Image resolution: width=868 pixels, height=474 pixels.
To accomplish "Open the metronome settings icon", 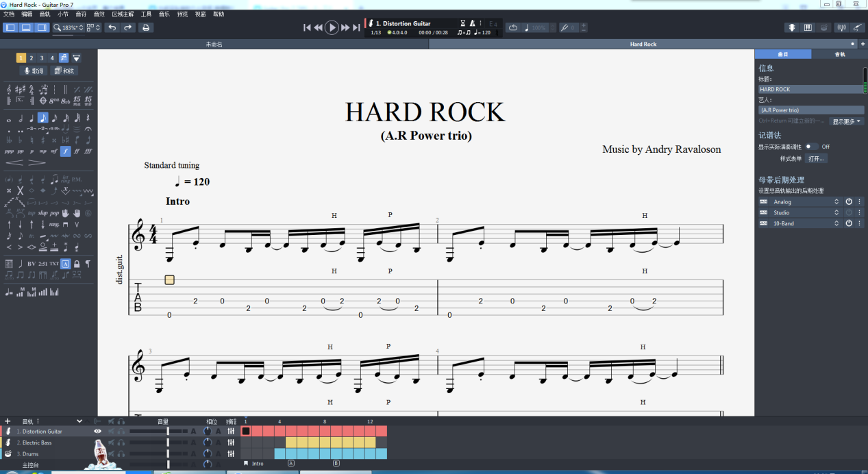I will (472, 23).
